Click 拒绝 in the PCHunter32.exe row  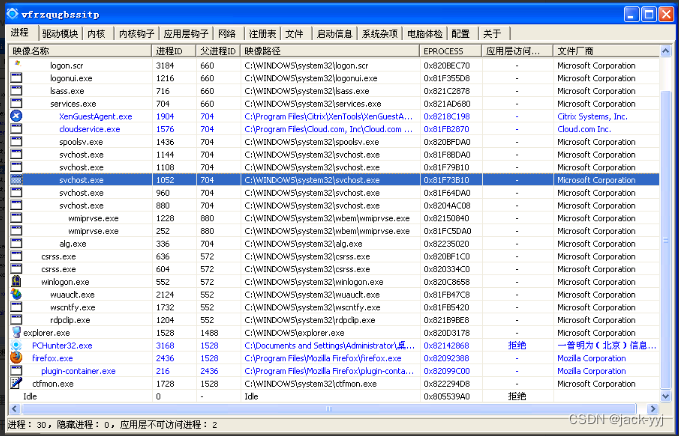517,346
